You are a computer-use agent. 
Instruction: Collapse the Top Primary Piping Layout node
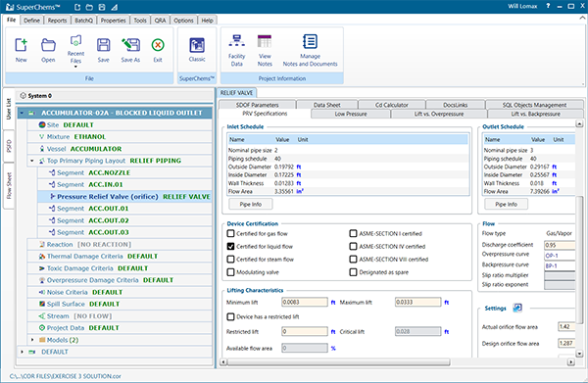[32, 161]
